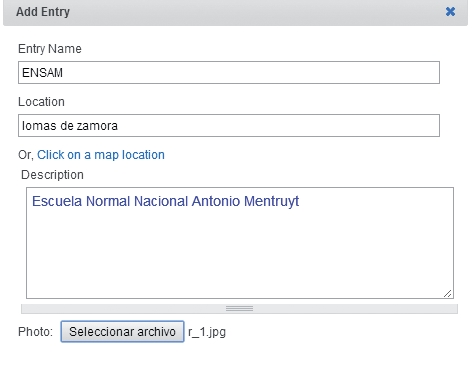Click the Seleccionar archivo button

[122, 332]
